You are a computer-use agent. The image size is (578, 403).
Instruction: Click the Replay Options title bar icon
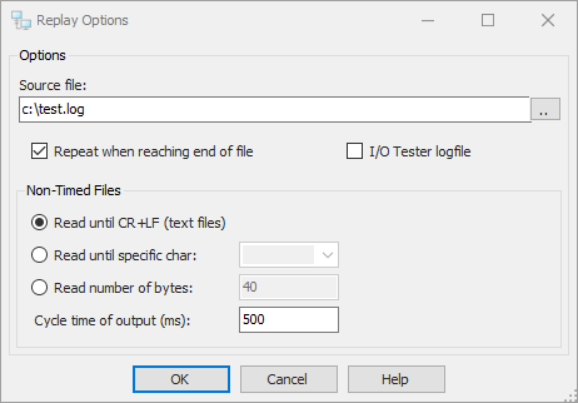click(21, 20)
